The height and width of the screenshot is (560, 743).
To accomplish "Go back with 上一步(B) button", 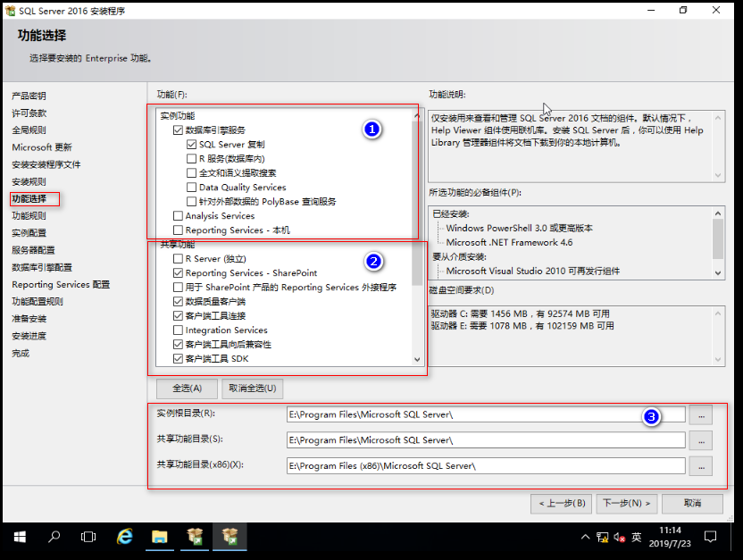I will 562,504.
